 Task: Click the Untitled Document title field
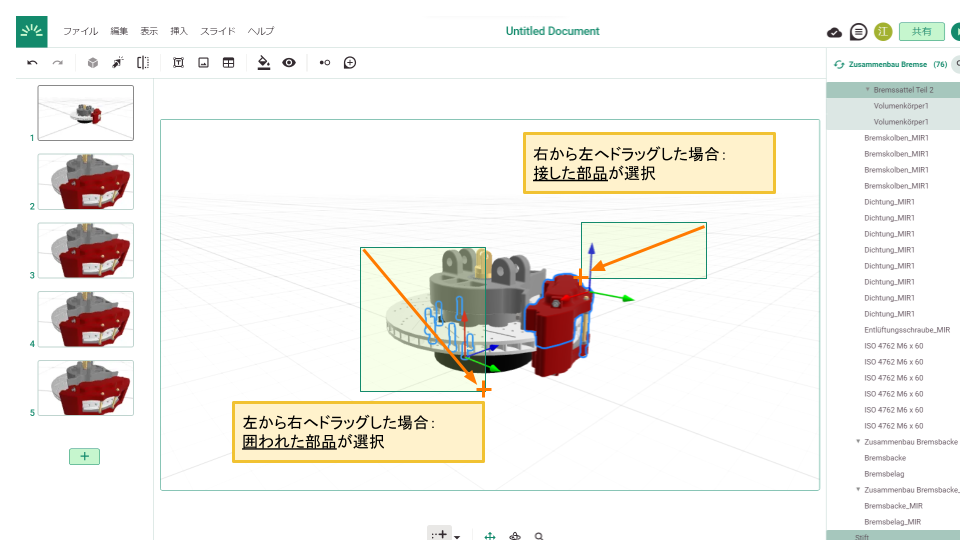552,31
